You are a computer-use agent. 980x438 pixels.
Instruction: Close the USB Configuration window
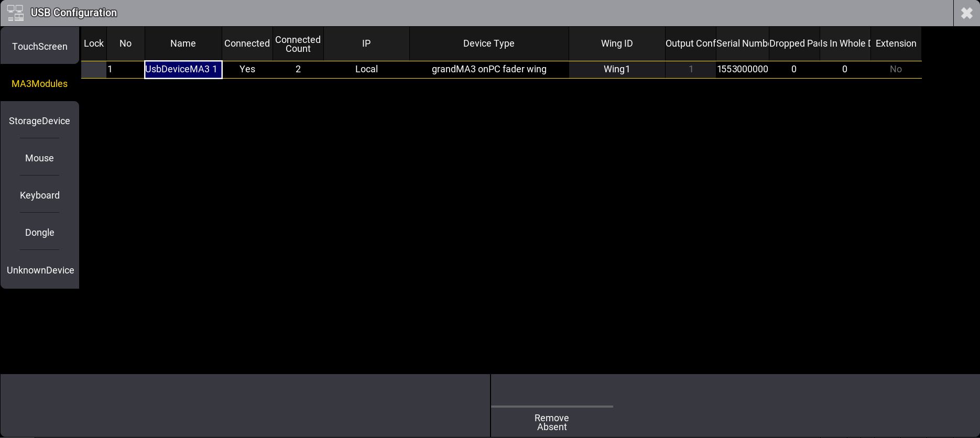[966, 13]
